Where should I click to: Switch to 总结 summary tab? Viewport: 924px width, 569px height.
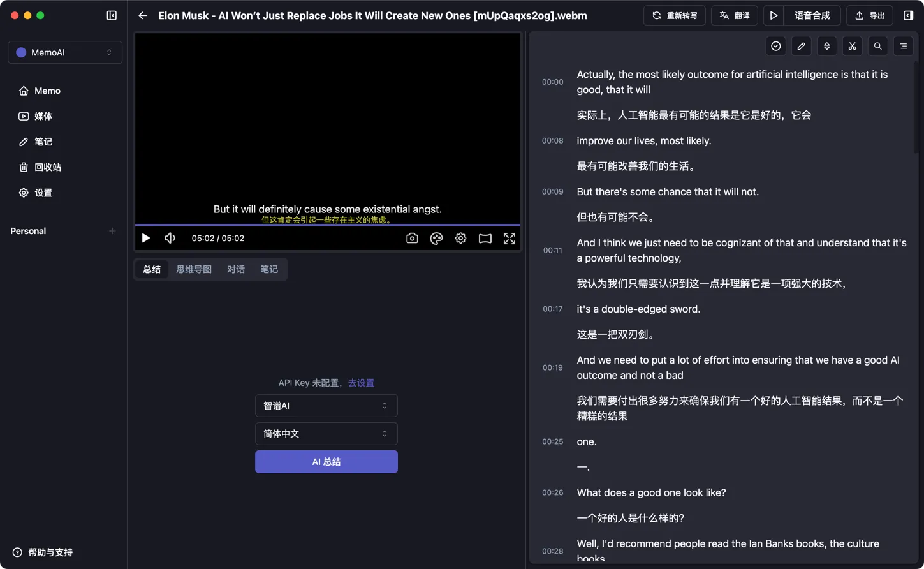coord(152,269)
